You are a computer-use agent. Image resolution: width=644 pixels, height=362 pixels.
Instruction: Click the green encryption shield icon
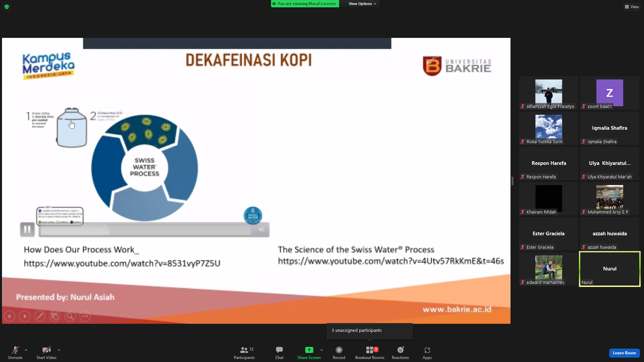coord(7,7)
